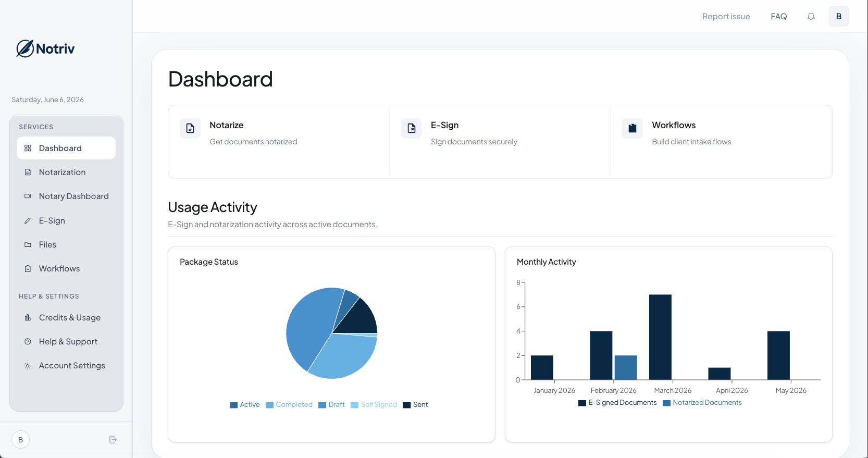Open Files in sidebar
This screenshot has width=868, height=458.
(x=66, y=244)
